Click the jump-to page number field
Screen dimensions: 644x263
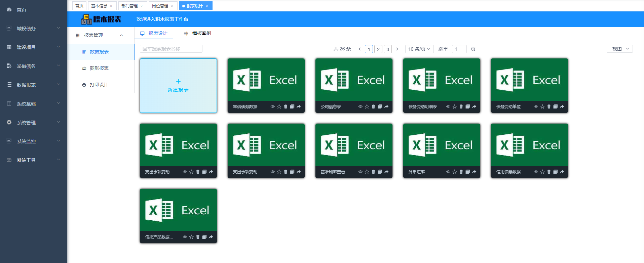pyautogui.click(x=459, y=49)
